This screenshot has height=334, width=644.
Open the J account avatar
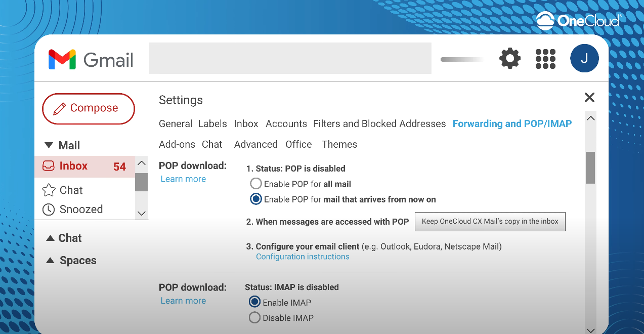pos(584,58)
